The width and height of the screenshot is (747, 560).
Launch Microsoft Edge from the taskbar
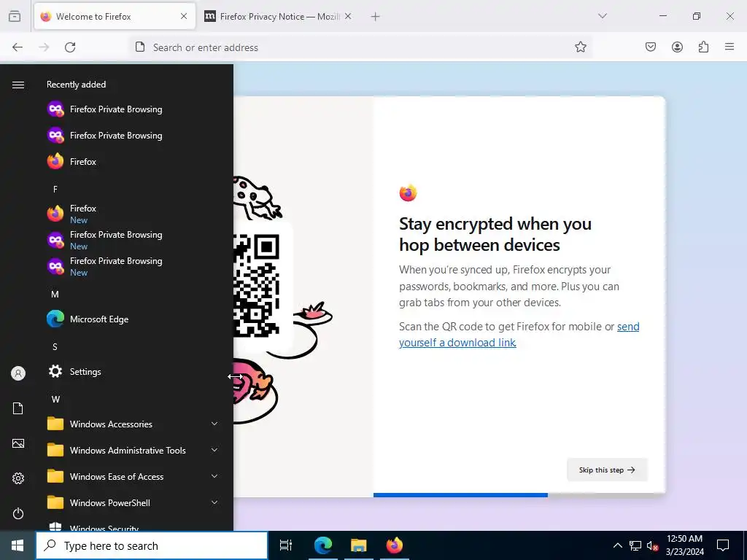tap(323, 545)
